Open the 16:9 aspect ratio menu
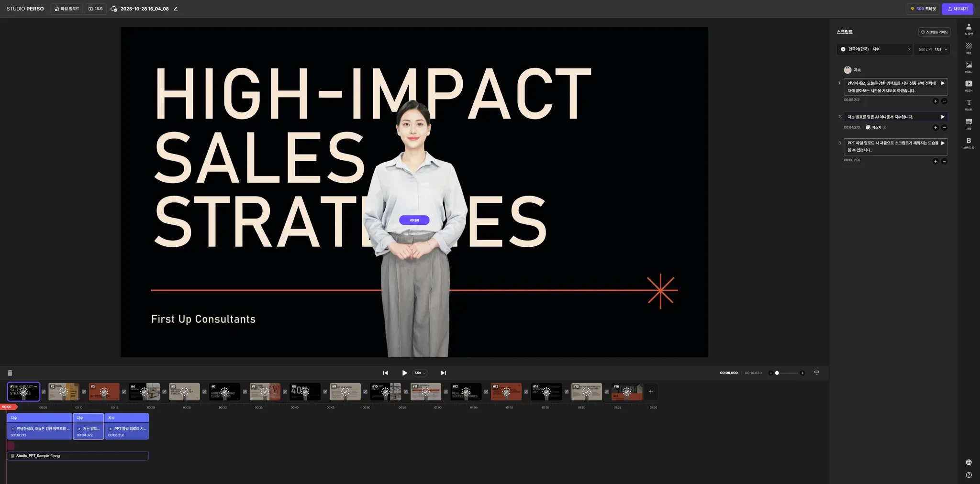 coord(96,9)
